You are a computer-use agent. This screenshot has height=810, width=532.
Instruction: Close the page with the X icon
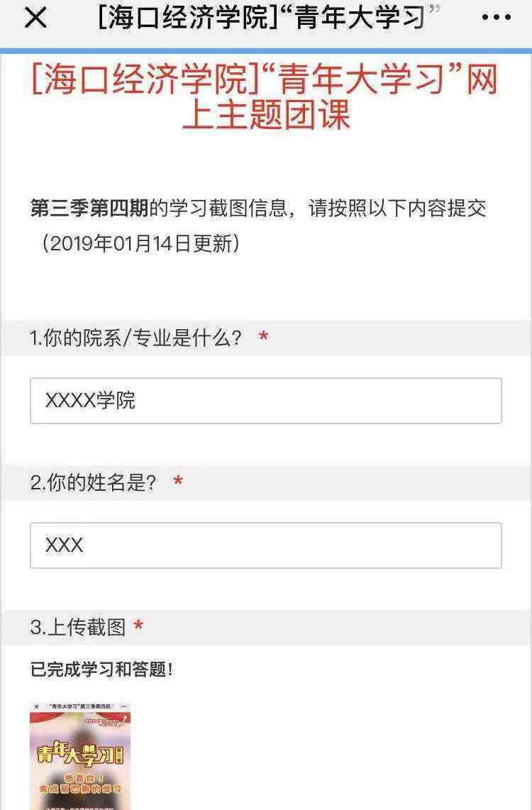click(x=35, y=18)
